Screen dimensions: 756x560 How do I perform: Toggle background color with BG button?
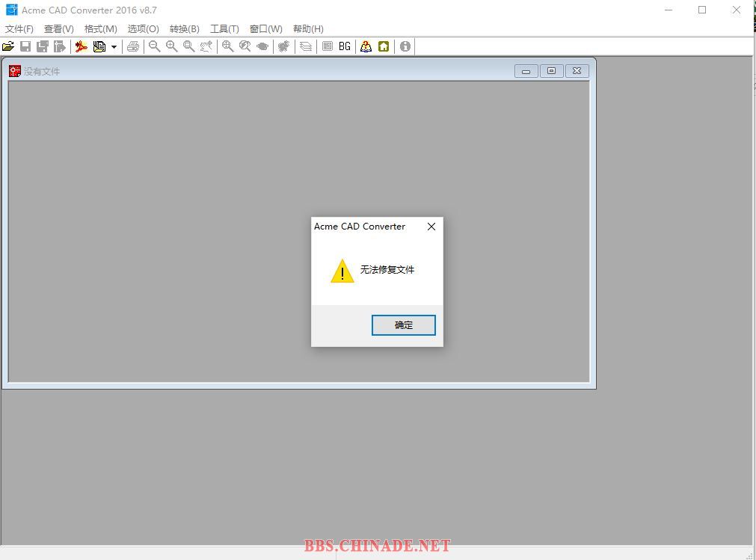pos(345,46)
